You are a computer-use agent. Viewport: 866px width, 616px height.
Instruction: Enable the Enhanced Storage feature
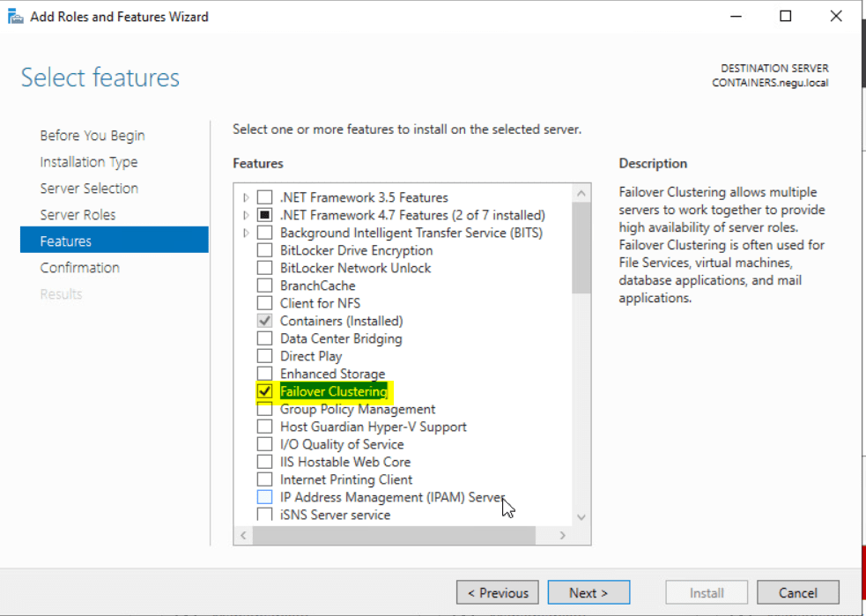[x=265, y=374]
